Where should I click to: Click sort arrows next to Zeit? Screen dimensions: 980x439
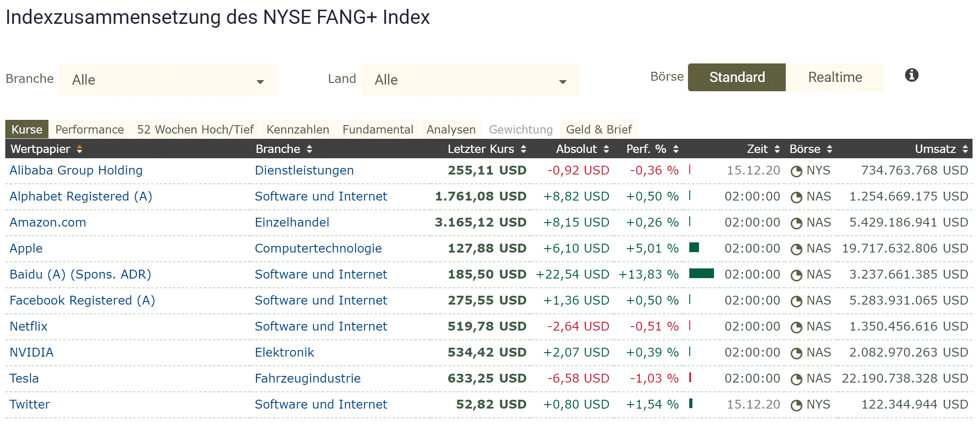click(777, 149)
